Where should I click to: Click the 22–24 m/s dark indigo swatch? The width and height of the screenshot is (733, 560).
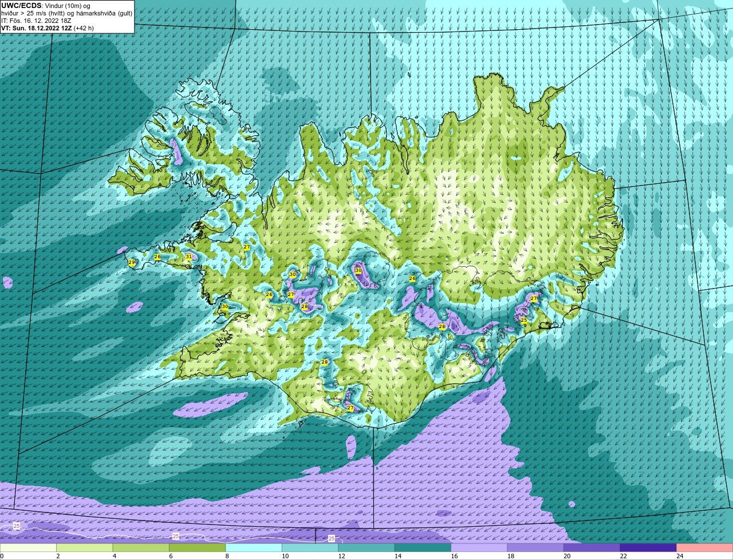point(648,547)
